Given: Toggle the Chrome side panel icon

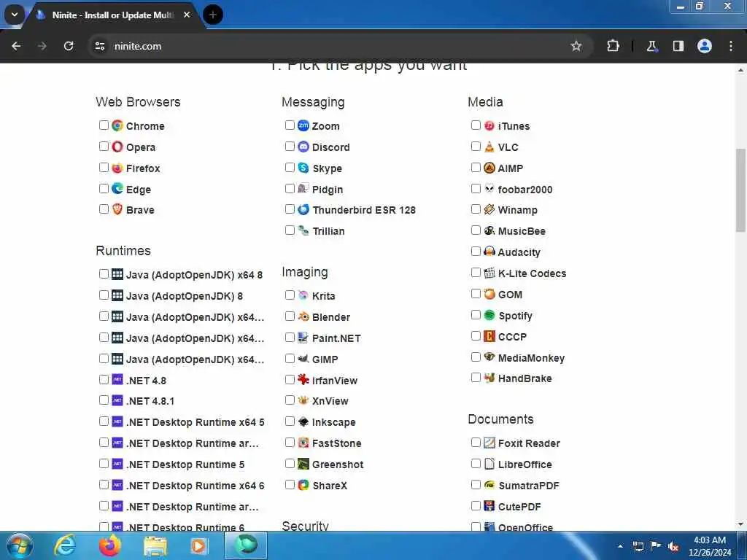Looking at the screenshot, I should pyautogui.click(x=678, y=46).
